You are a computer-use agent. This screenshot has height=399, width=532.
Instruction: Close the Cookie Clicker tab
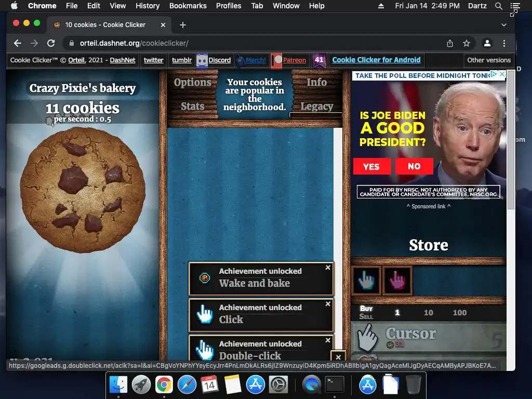click(163, 25)
